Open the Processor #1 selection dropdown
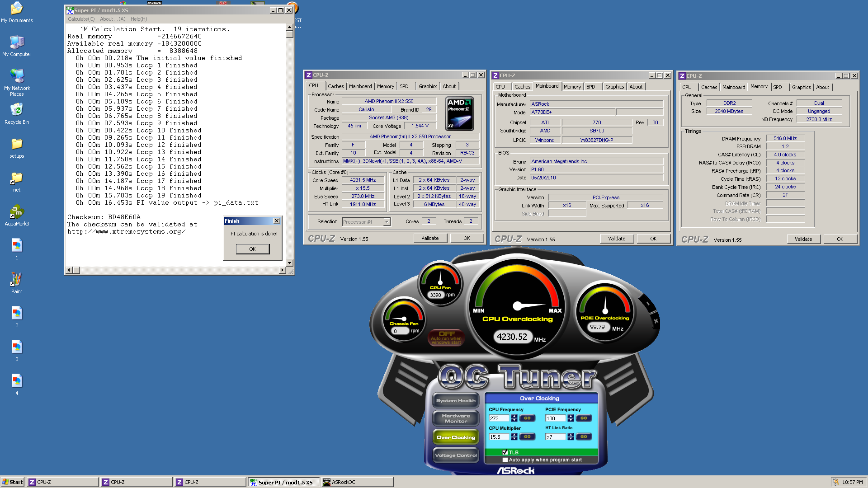 pyautogui.click(x=387, y=221)
